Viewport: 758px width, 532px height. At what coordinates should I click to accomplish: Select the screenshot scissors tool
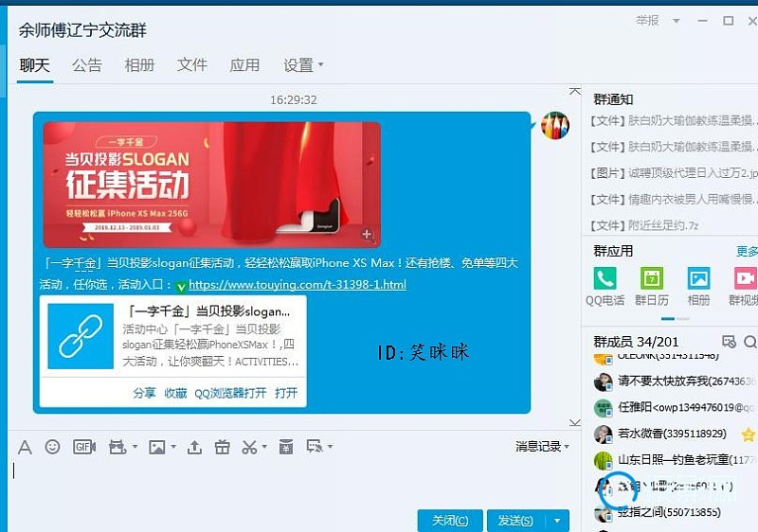click(249, 447)
